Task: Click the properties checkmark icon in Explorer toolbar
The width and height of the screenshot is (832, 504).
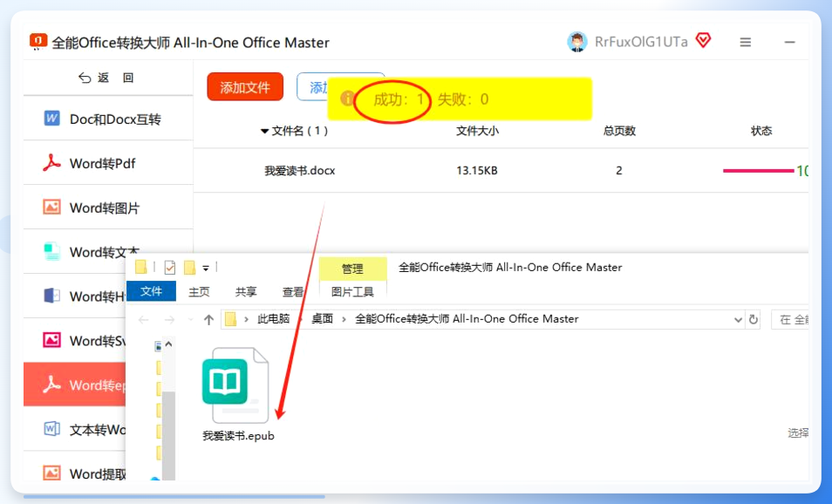Action: coord(170,268)
